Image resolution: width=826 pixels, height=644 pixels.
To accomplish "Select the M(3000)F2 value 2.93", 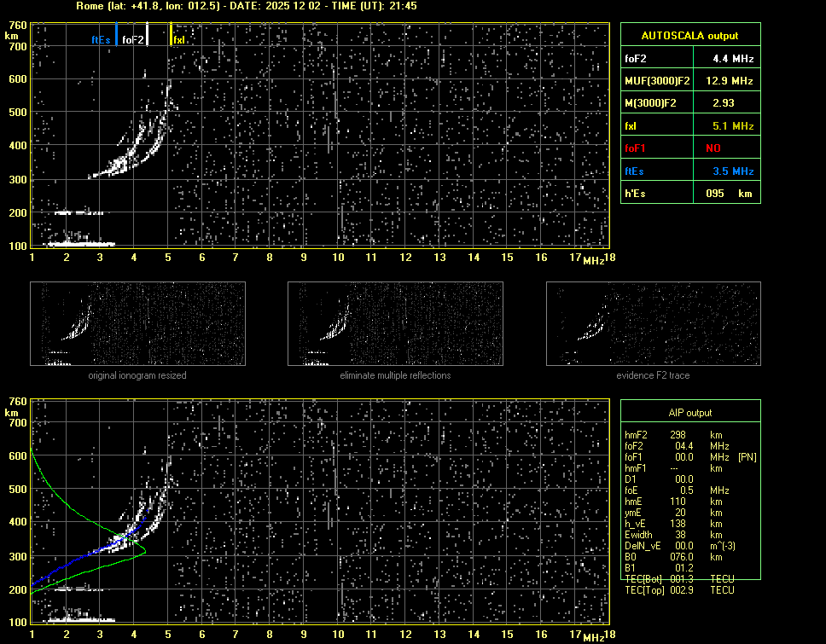I will click(724, 103).
